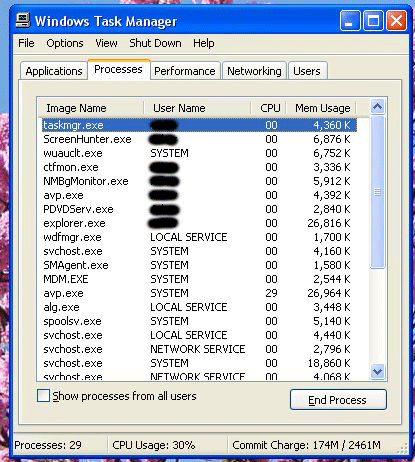Select the ctfmon.exe process
Viewport: 415px width, 462px height.
pos(199,167)
